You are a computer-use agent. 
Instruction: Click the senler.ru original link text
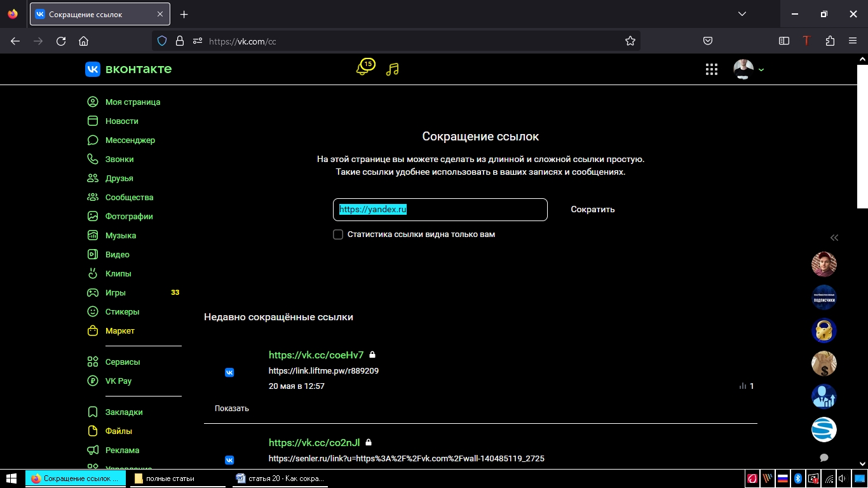point(407,458)
